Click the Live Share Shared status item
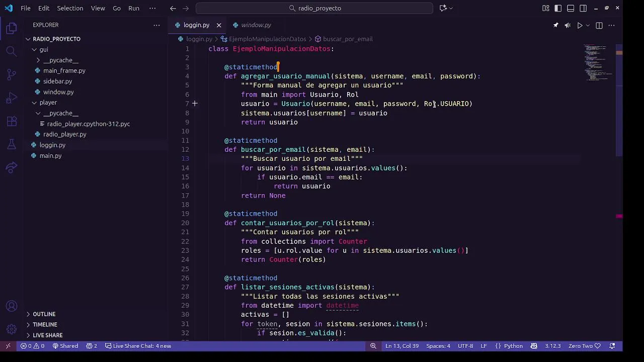The width and height of the screenshot is (644, 362). 65,346
